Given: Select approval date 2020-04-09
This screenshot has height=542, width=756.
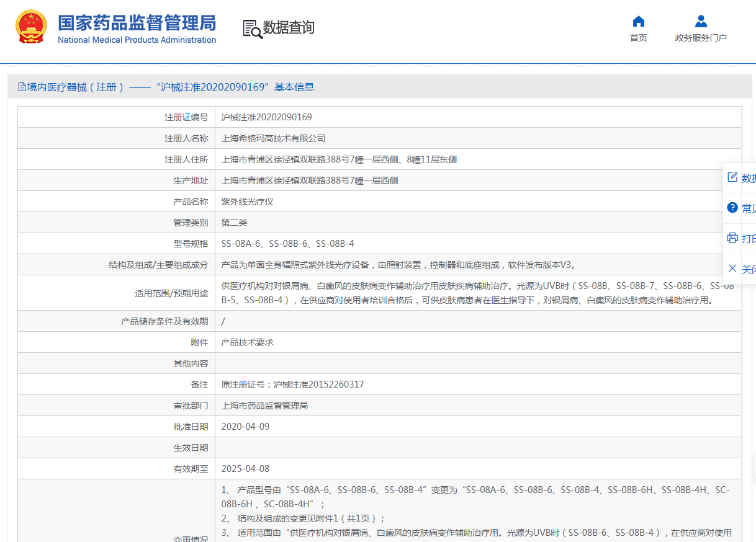Looking at the screenshot, I should pyautogui.click(x=246, y=427).
